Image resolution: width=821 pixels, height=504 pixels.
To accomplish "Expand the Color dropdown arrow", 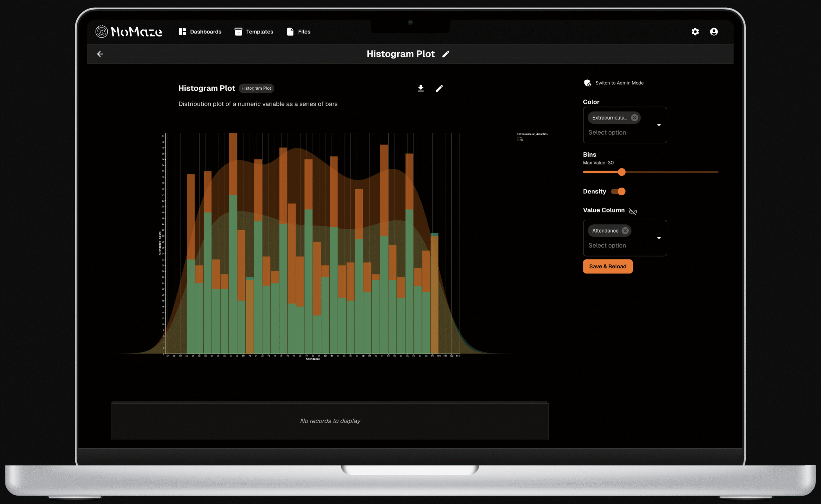I will click(659, 125).
